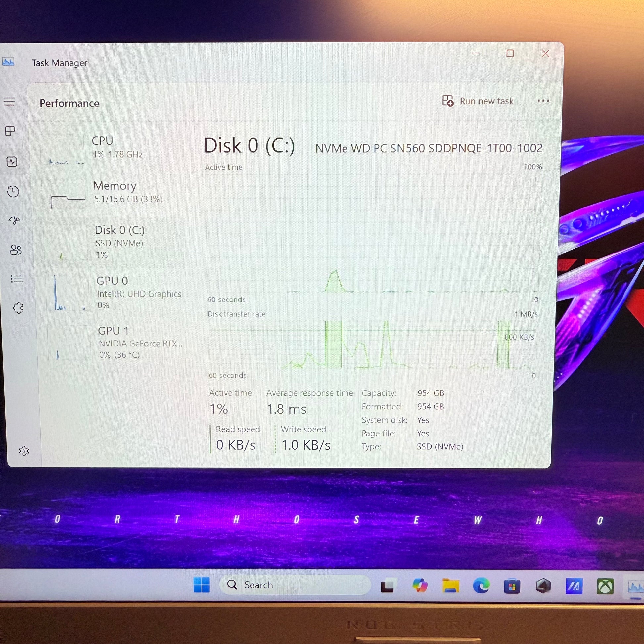The width and height of the screenshot is (644, 644).
Task: Click the Performance page heading
Action: (x=69, y=103)
